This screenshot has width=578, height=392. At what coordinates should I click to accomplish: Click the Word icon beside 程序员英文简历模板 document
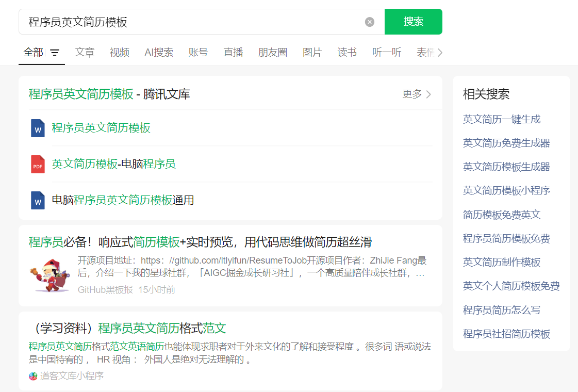click(x=38, y=128)
